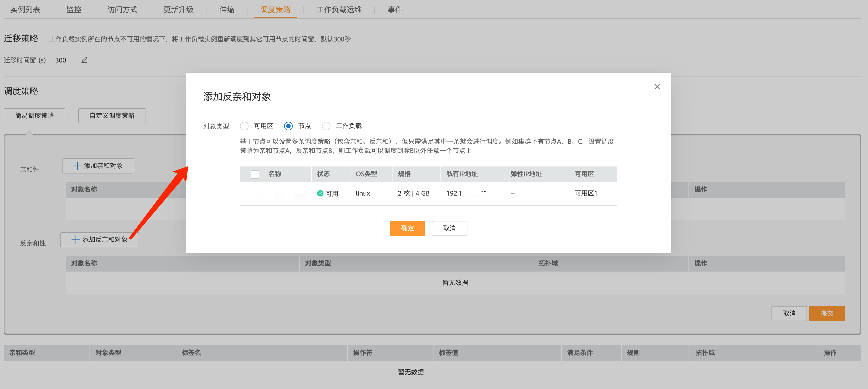Image resolution: width=868 pixels, height=389 pixels.
Task: Click the 私有IP地址 column header
Action: (461, 174)
